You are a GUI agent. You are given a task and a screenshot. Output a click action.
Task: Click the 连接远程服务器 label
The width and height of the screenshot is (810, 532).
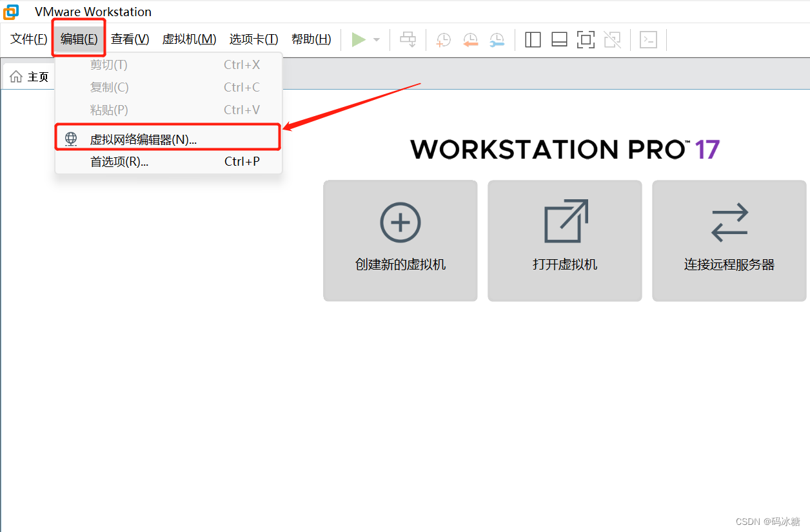tap(729, 264)
